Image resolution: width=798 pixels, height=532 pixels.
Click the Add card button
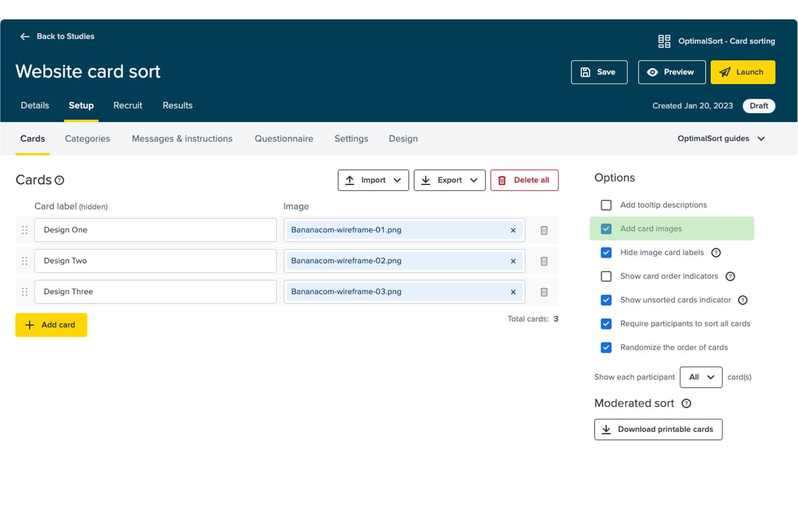[x=51, y=325]
